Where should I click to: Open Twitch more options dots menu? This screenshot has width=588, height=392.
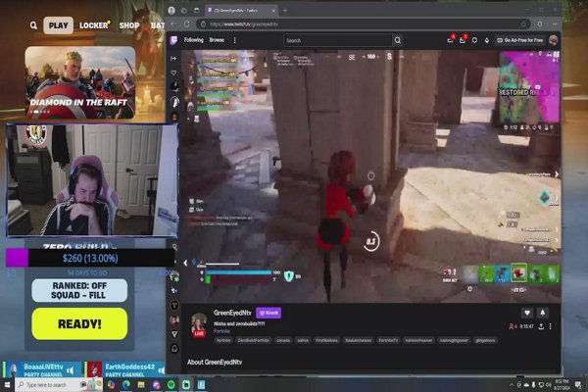[x=235, y=40]
